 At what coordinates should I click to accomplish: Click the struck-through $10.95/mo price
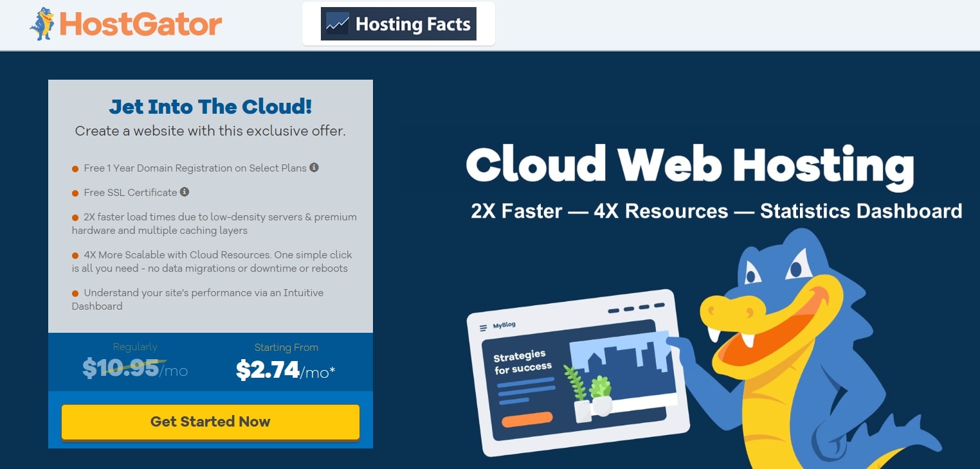pyautogui.click(x=135, y=369)
